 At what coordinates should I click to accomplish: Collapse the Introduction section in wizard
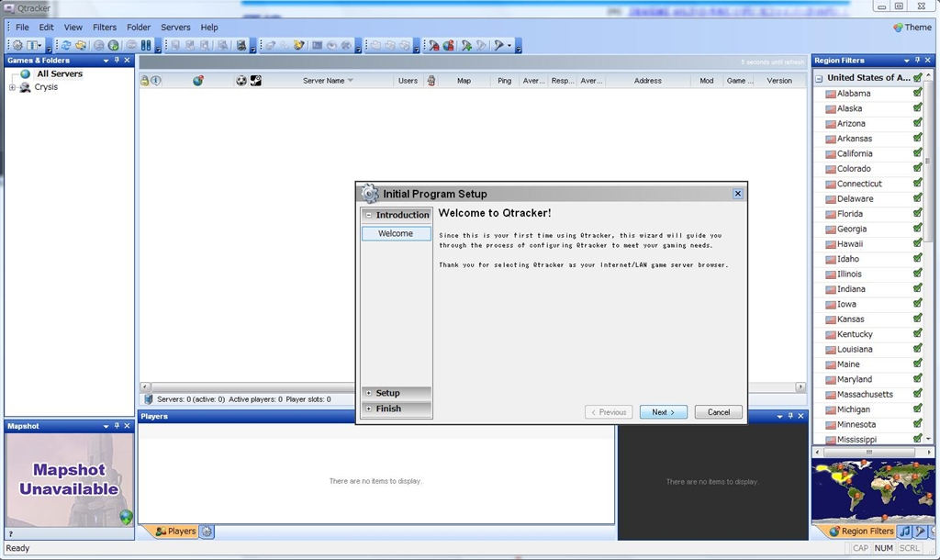point(369,215)
